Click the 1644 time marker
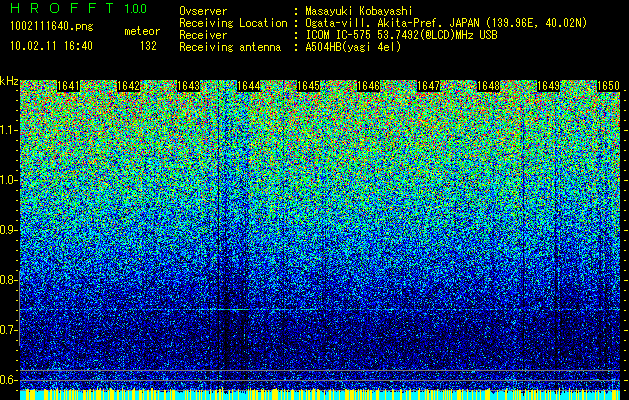The width and height of the screenshot is (629, 400). tap(249, 86)
